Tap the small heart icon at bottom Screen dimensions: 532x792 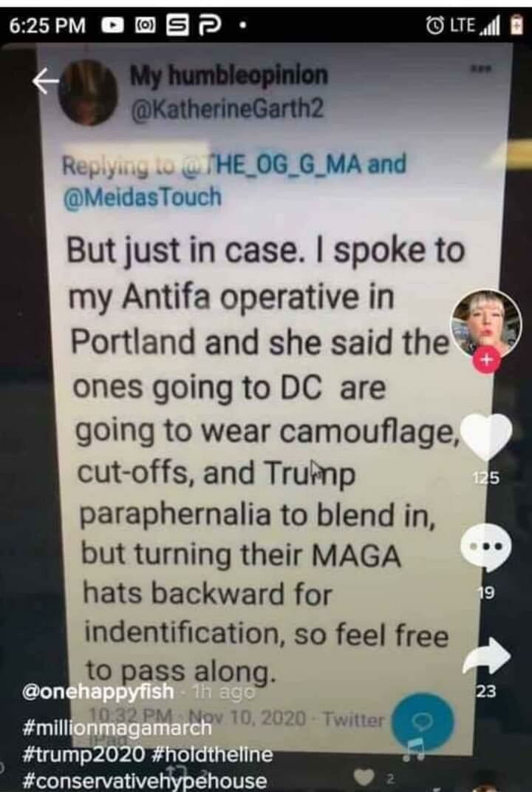[x=365, y=777]
